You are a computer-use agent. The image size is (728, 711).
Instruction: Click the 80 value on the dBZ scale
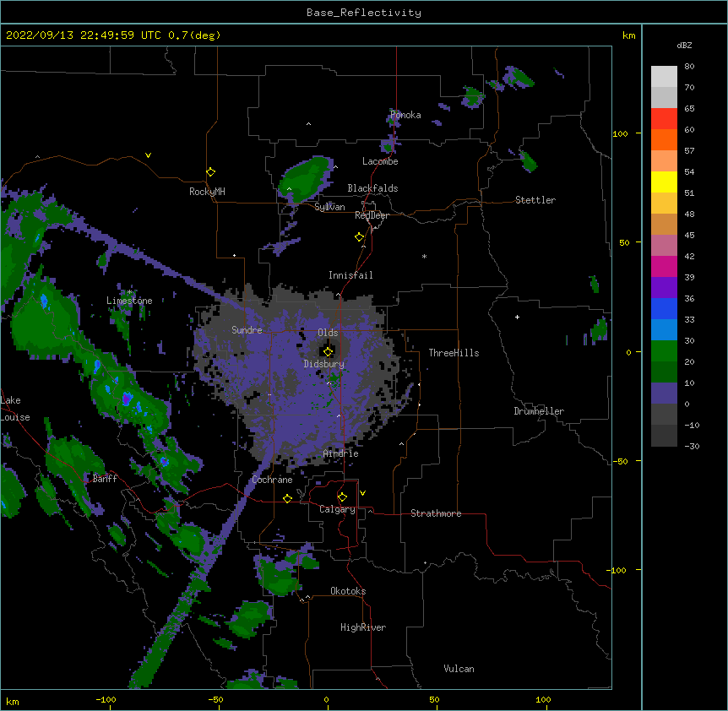689,67
